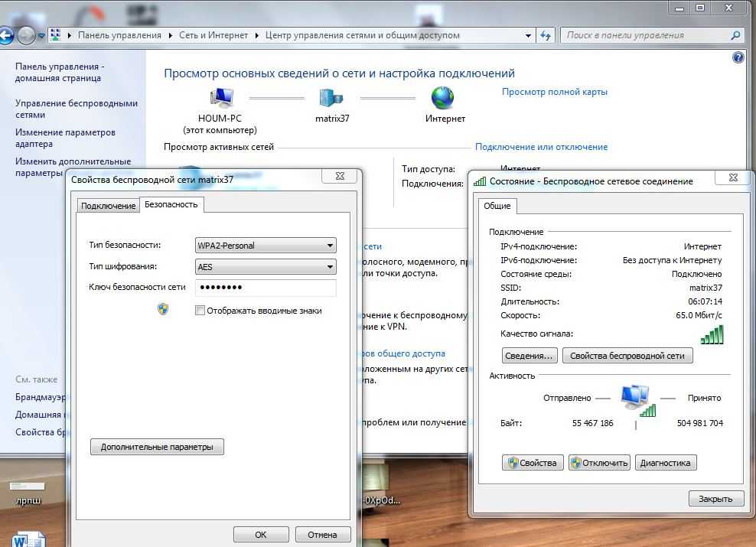Click Без доступа к Интернету value
The width and height of the screenshot is (756, 547).
coord(672,260)
